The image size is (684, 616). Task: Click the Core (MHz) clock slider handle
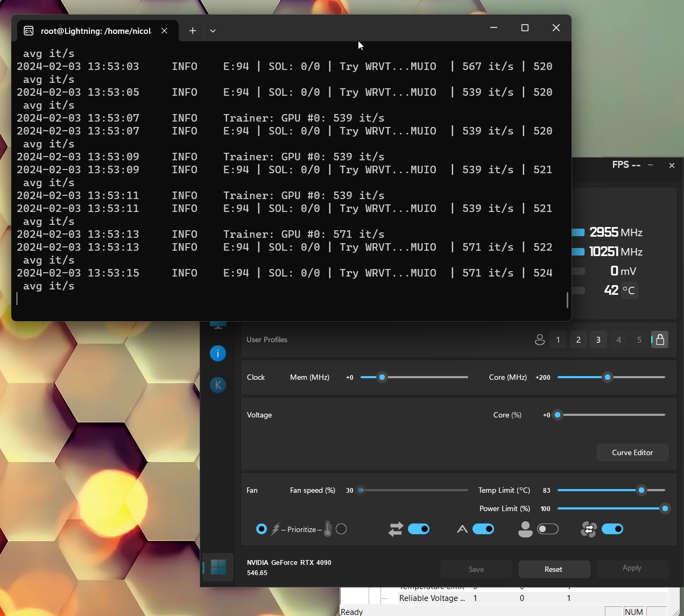coord(608,378)
